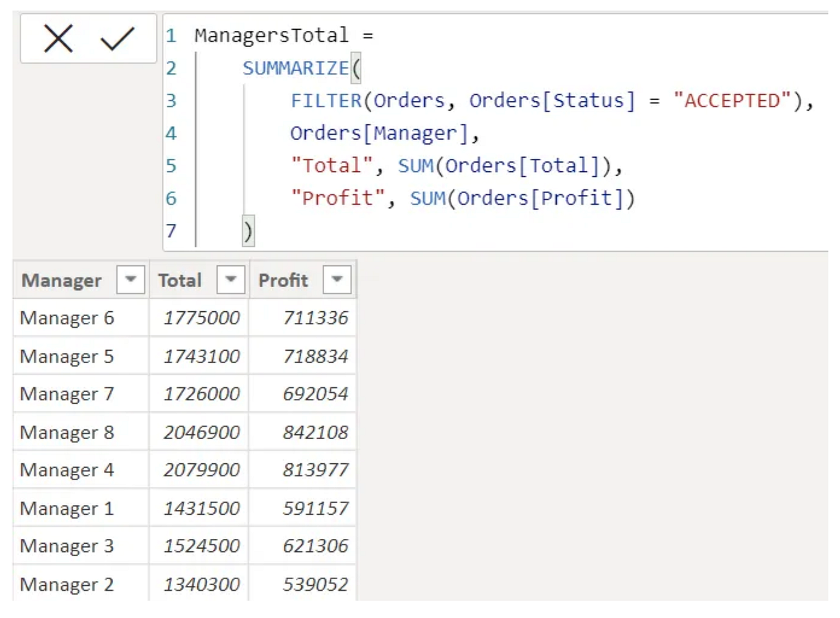Viewport: 840px width, 618px height.
Task: Select the Profit column header
Action: tap(283, 280)
